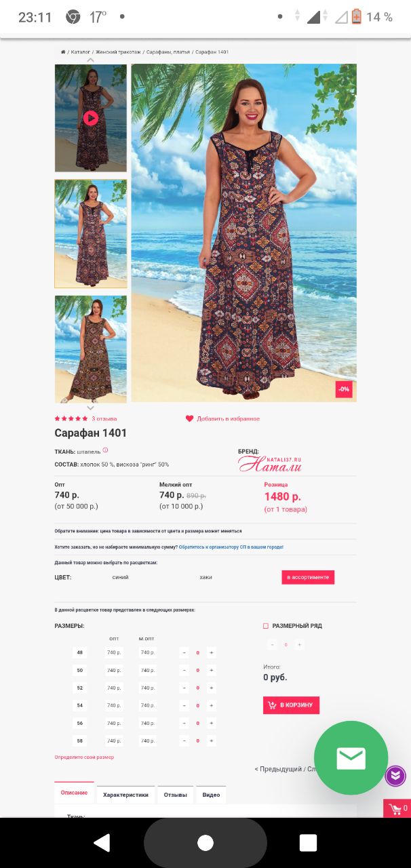This screenshot has width=411, height=868.
Task: Enable the Размерный ряд checkbox
Action: click(x=266, y=626)
